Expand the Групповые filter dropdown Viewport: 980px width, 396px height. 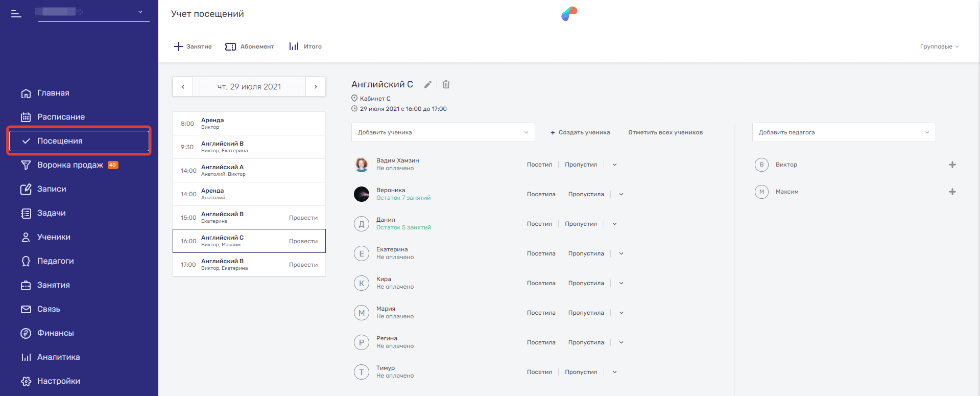[x=939, y=46]
